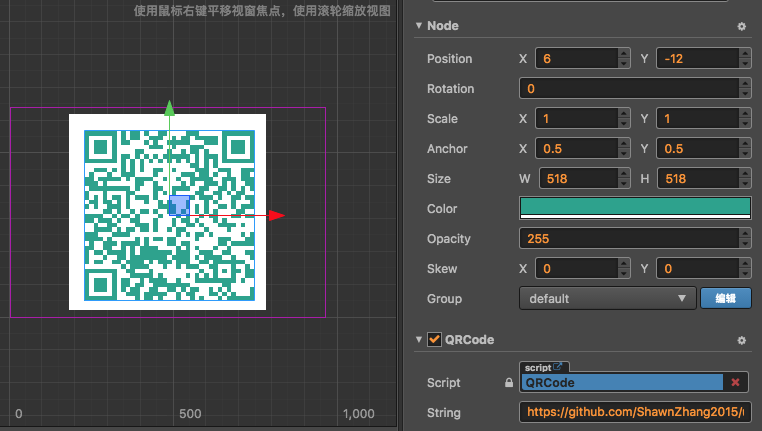Viewport: 762px width, 431px height.
Task: Open the script in external editor icon
Action: pos(557,367)
